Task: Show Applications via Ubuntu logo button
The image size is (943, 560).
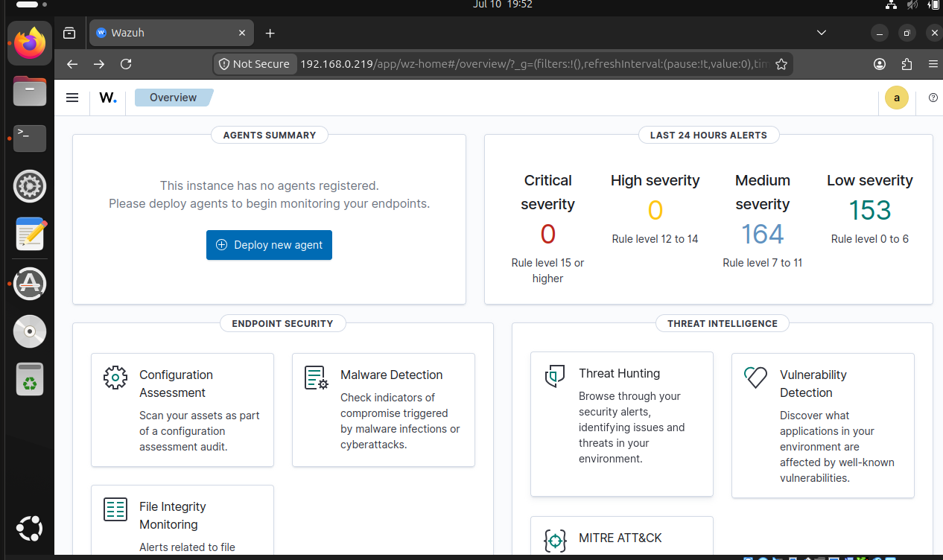Action: 30,529
